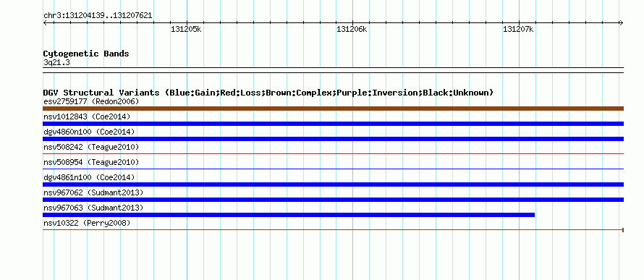Click the left arrow of the ruler
Screen dimensions: 644x280
pyautogui.click(x=45, y=23)
